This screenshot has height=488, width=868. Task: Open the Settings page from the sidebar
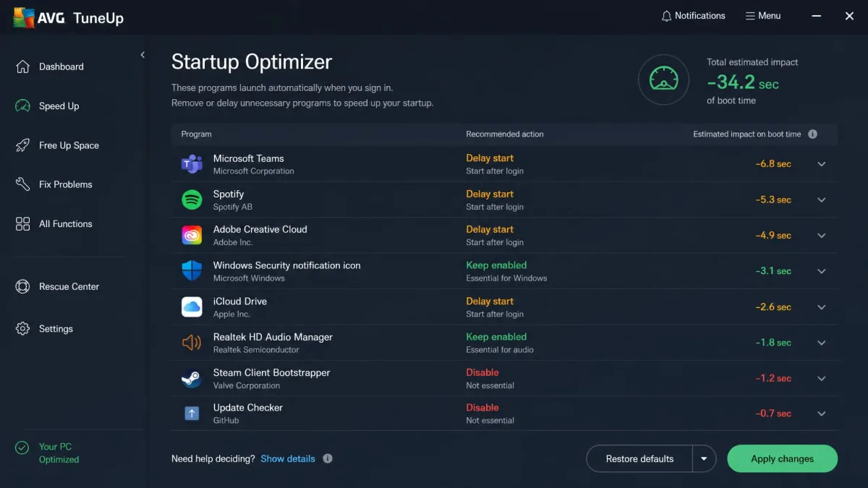(56, 328)
